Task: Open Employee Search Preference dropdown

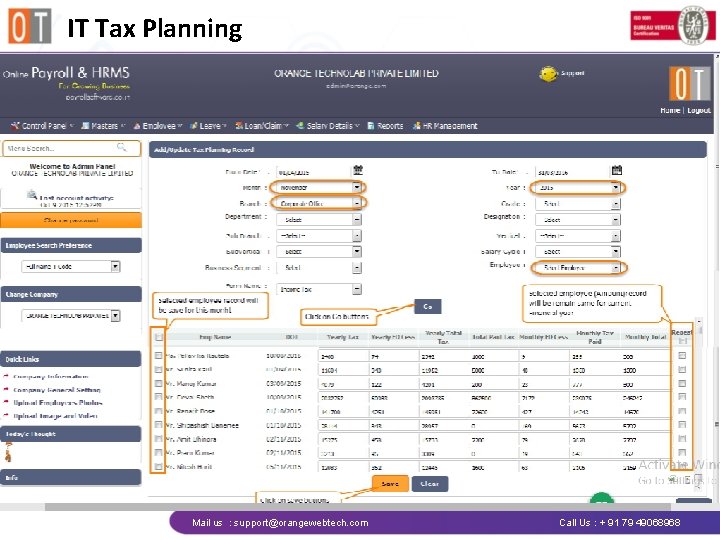Action: tap(71, 266)
